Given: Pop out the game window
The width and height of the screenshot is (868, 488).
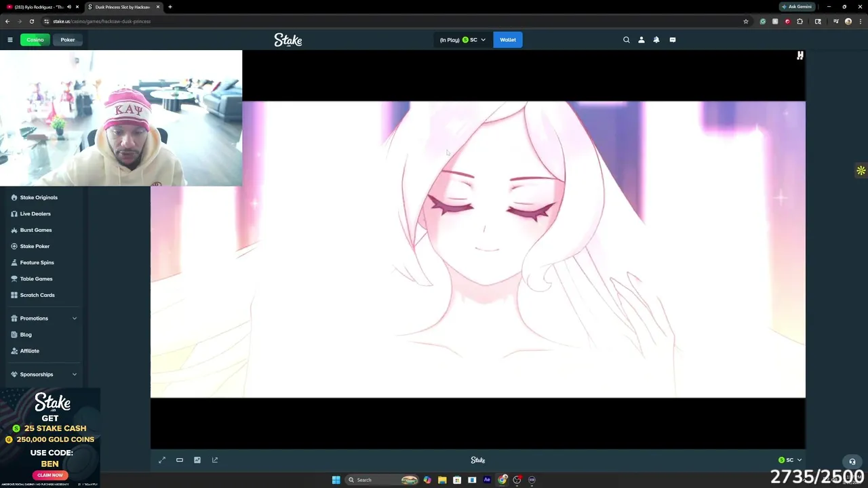Looking at the screenshot, I should [215, 460].
